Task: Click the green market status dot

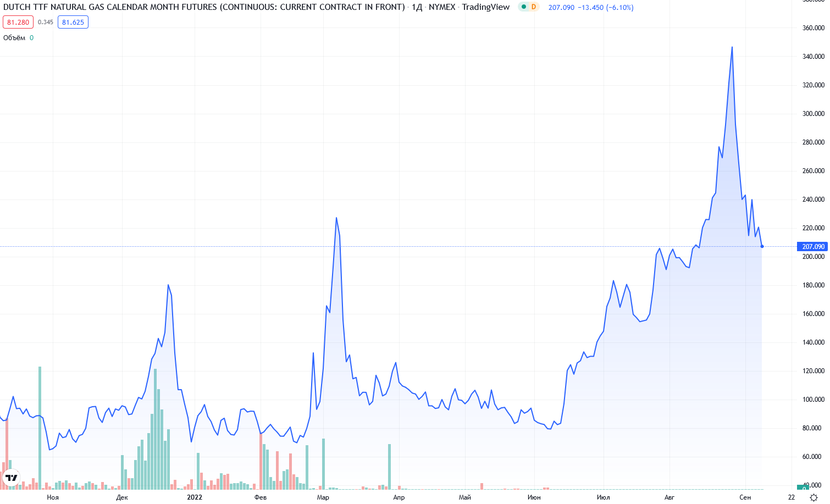Action: click(523, 7)
